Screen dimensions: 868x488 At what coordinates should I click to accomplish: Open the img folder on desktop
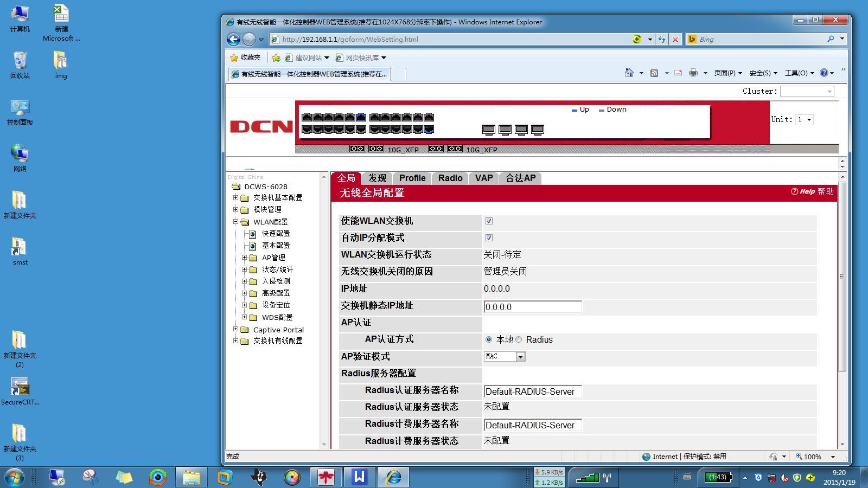click(x=61, y=65)
